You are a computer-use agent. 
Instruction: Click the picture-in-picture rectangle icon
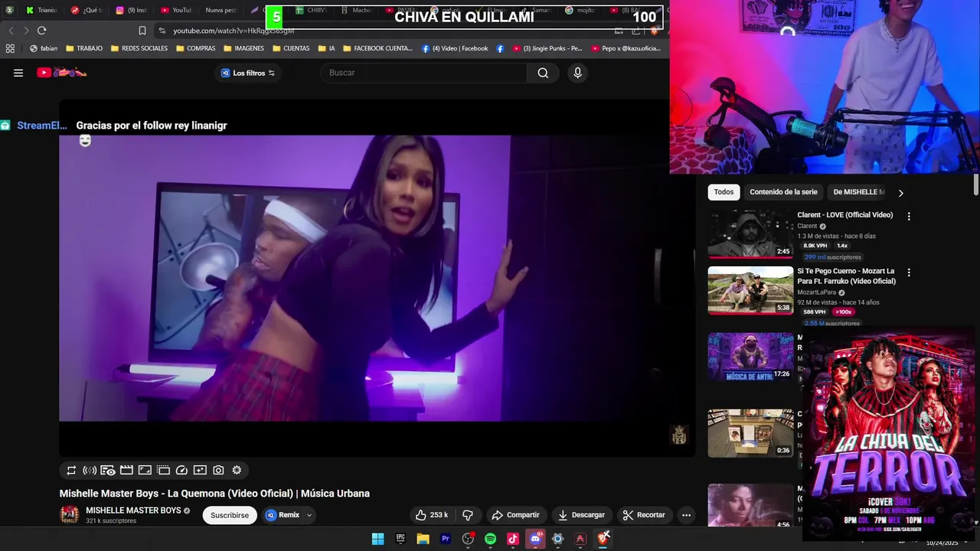pyautogui.click(x=145, y=471)
